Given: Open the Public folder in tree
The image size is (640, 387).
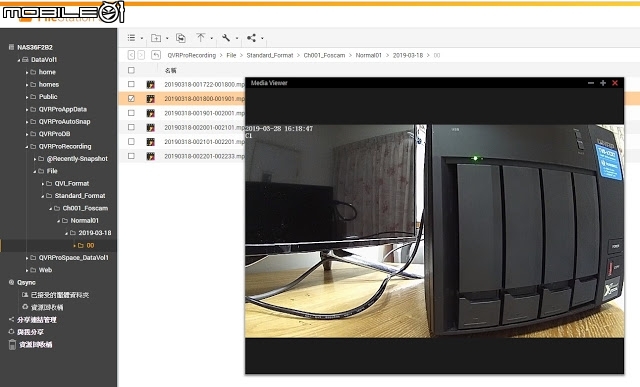Looking at the screenshot, I should (48, 97).
